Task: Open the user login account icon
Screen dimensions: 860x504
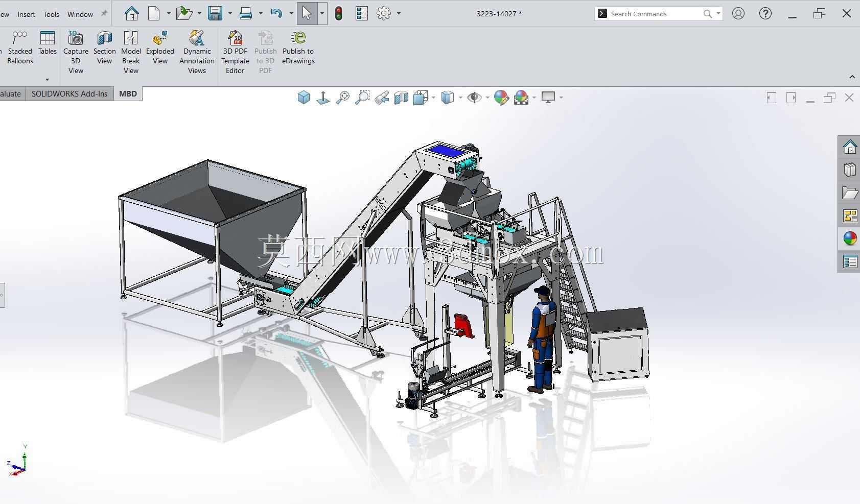Action: point(738,14)
